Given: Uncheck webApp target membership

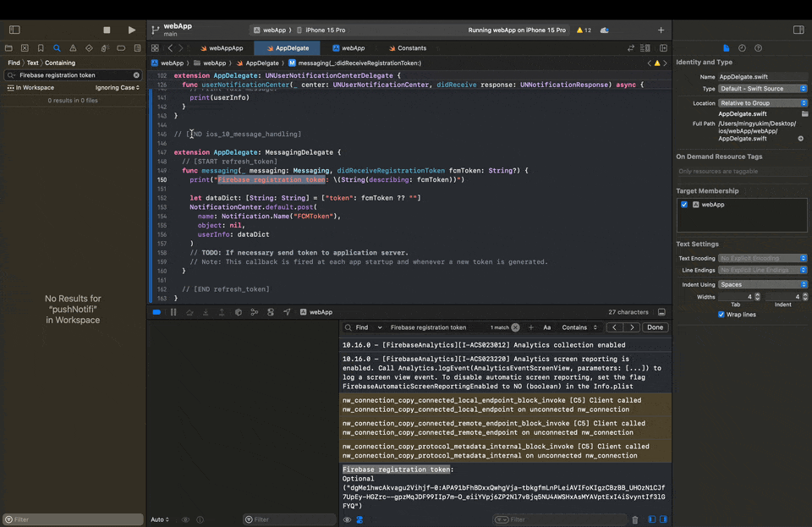Looking at the screenshot, I should (684, 205).
